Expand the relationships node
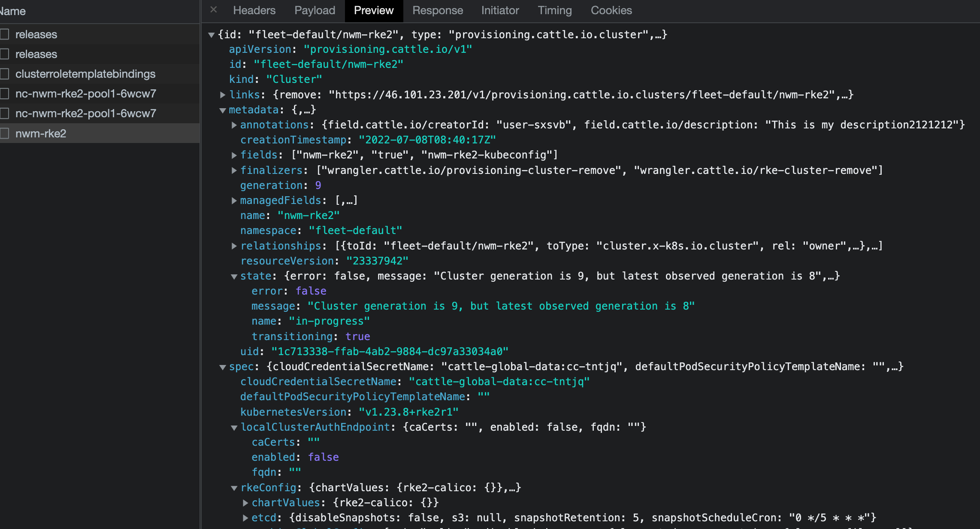Screen dimensions: 980x529 (x=234, y=246)
